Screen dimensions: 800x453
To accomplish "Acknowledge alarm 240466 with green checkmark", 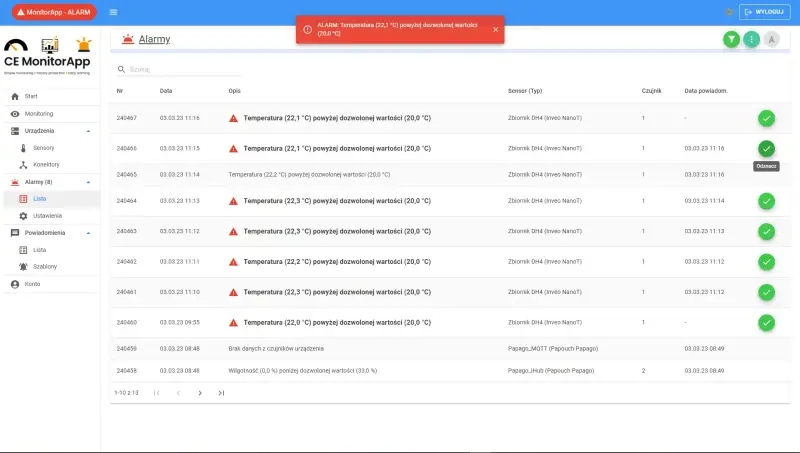I will pos(766,148).
